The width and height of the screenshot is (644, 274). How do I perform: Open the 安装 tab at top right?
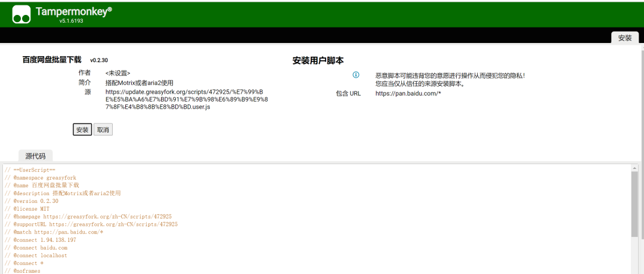pos(625,38)
